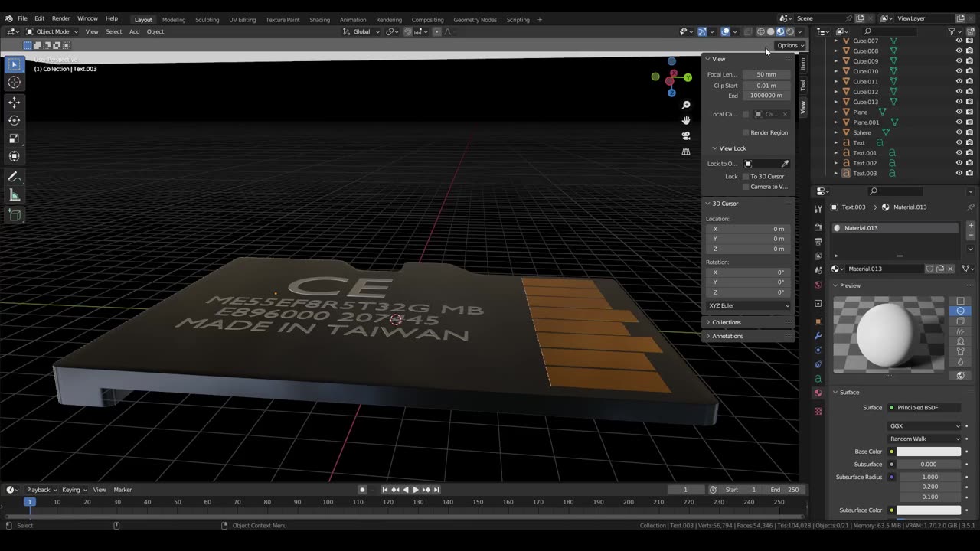Choose the Add Cube tool

tap(15, 216)
